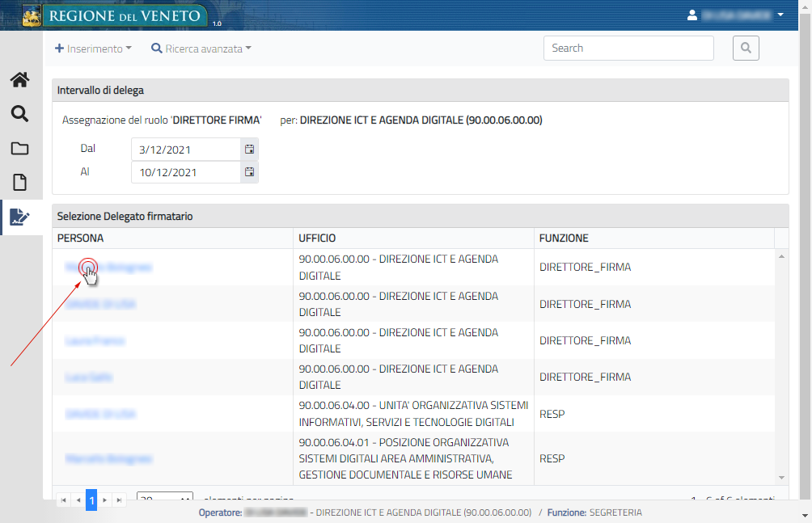
Task: Open the user account dropdown arrow
Action: coord(780,15)
